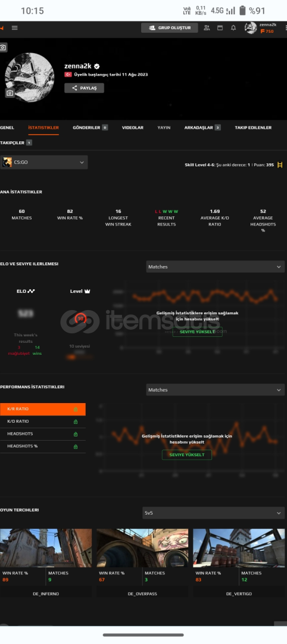The width and height of the screenshot is (287, 644).
Task: Click the zenna2k profile name heading
Action: (78, 66)
